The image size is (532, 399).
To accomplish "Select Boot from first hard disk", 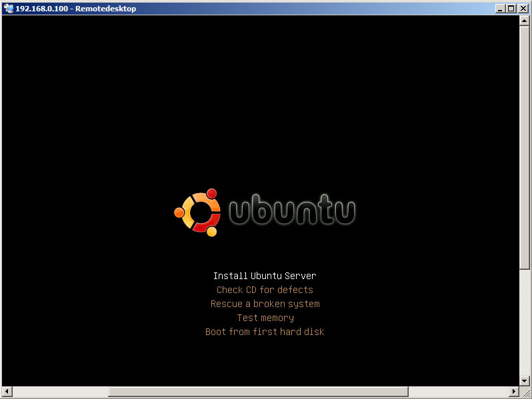I will coord(265,332).
